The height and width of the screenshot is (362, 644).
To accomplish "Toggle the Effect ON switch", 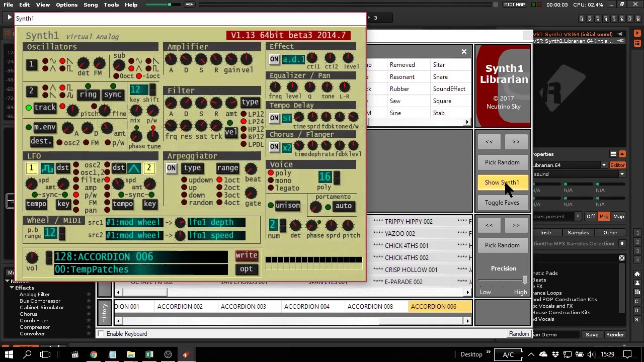I will coord(274,59).
